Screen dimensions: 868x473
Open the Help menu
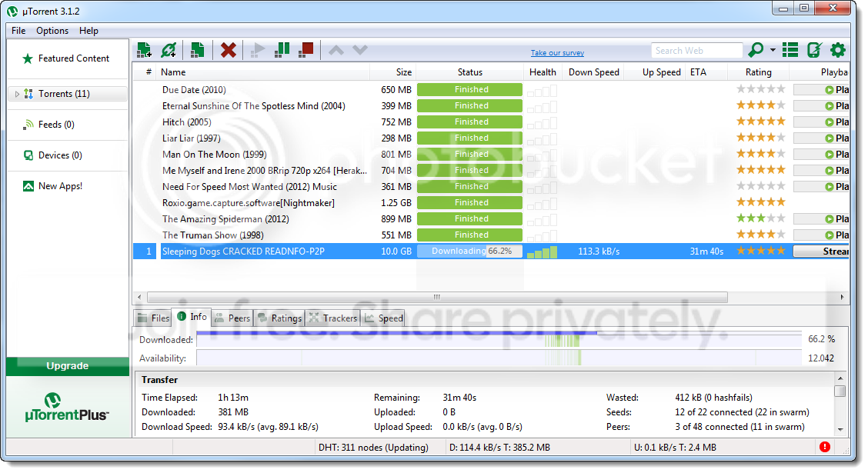tap(88, 31)
